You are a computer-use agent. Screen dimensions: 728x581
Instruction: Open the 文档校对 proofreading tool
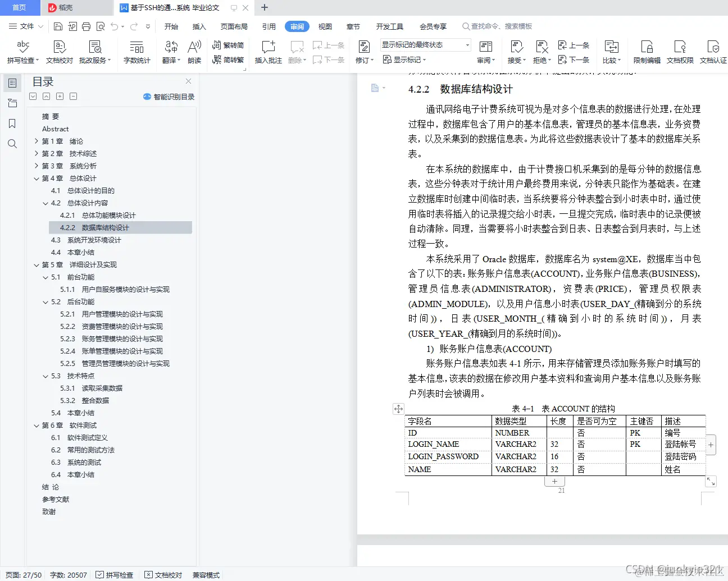click(x=58, y=52)
